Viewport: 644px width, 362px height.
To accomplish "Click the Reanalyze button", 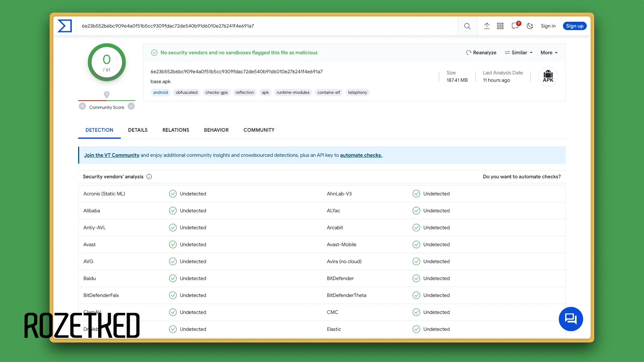I will click(x=481, y=53).
